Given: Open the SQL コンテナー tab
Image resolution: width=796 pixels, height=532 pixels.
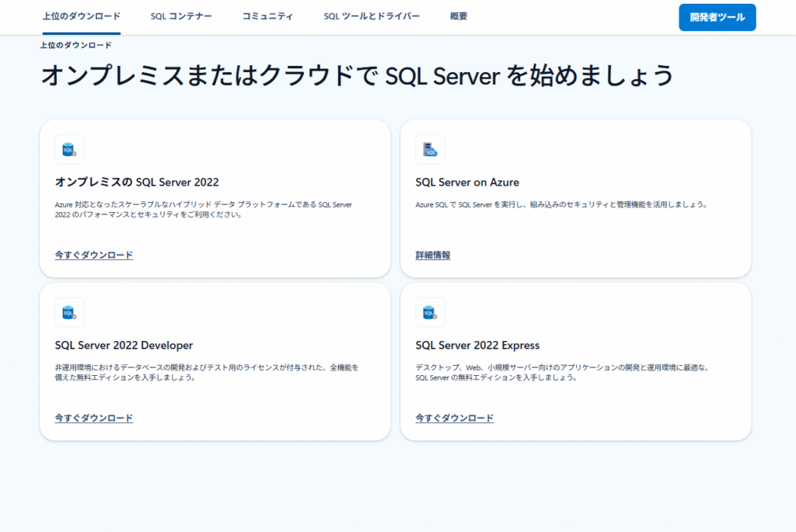Looking at the screenshot, I should (x=181, y=16).
